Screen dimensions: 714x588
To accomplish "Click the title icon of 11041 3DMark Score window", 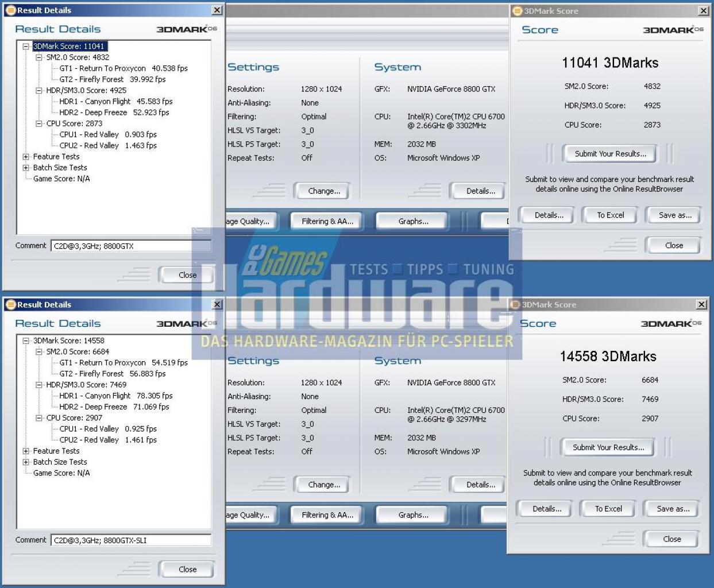I will pyautogui.click(x=518, y=11).
